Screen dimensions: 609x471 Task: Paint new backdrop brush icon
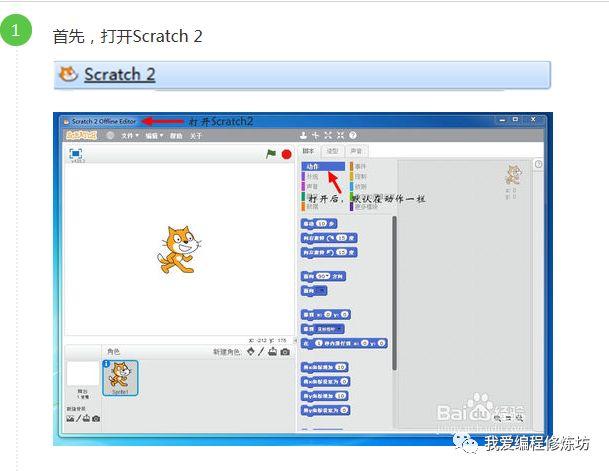click(78, 418)
